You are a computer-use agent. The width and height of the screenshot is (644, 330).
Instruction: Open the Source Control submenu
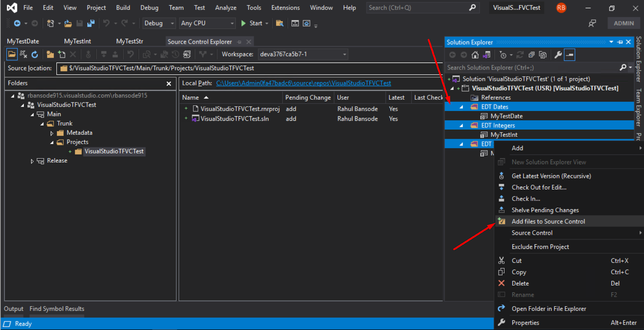(569, 233)
